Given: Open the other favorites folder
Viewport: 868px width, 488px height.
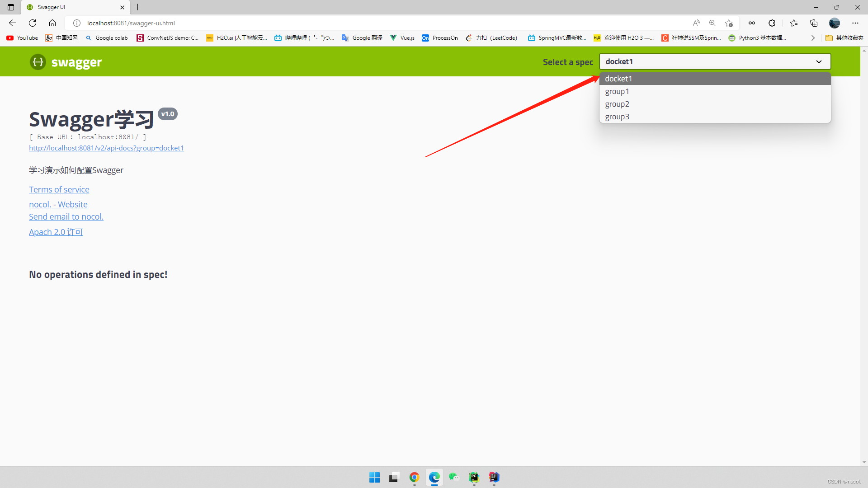Looking at the screenshot, I should click(844, 38).
